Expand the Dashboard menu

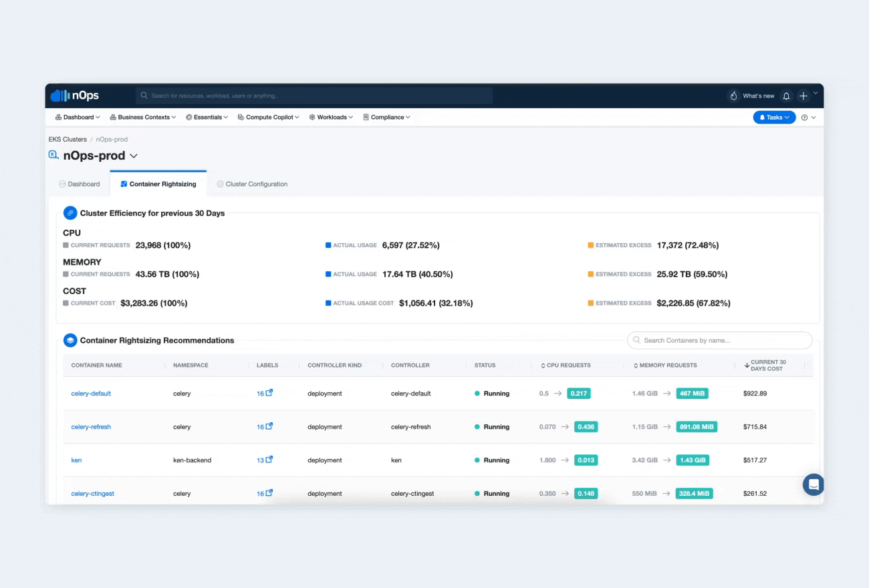(x=78, y=118)
